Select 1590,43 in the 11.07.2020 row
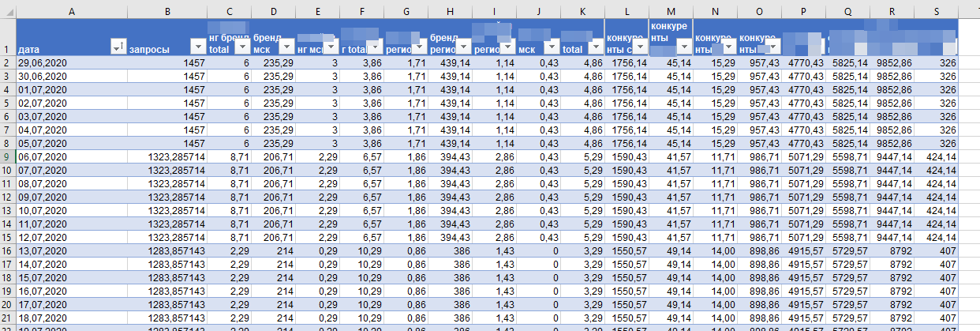980x331 pixels. (x=626, y=224)
